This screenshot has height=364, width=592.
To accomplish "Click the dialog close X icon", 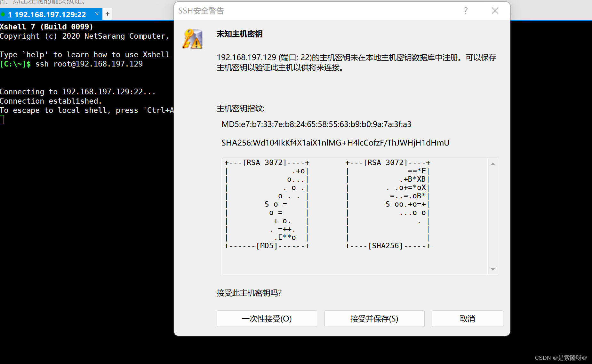I will click(x=495, y=11).
